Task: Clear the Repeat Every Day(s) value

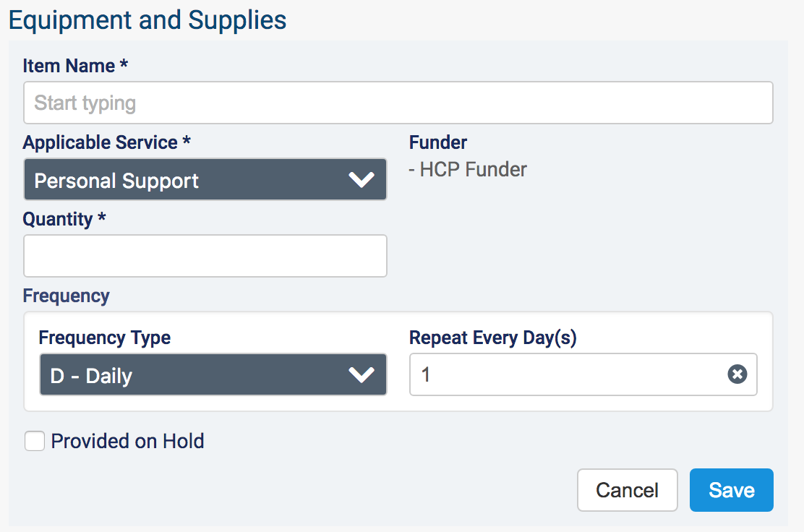Action: 737,374
